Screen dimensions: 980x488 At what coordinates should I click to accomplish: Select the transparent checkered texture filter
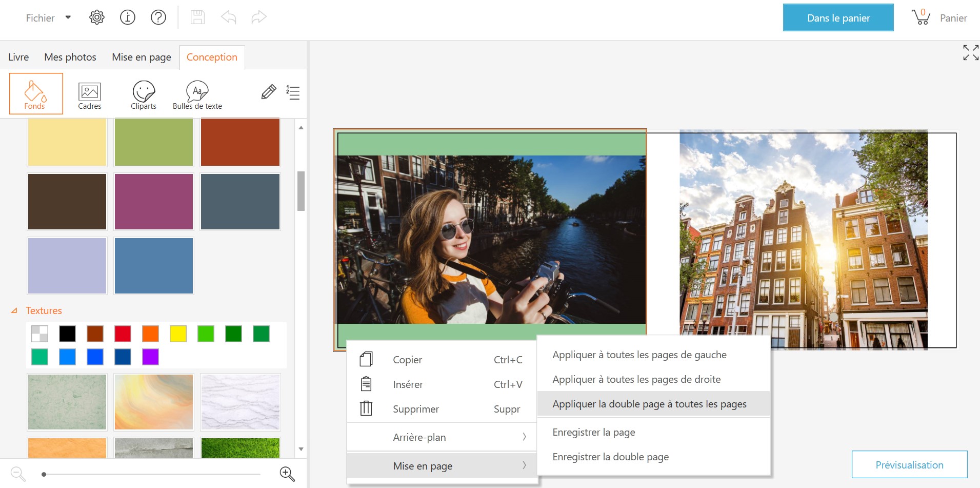39,334
